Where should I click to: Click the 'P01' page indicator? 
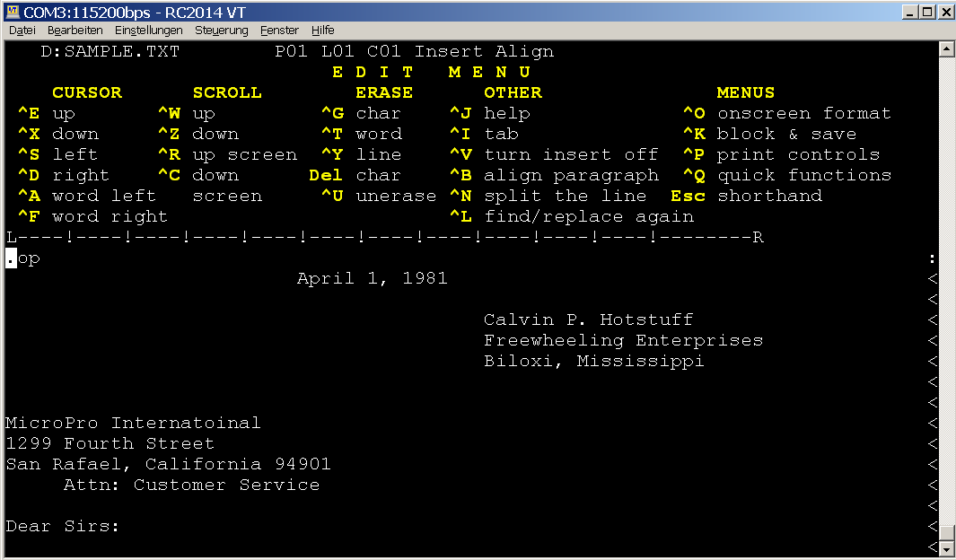point(291,51)
